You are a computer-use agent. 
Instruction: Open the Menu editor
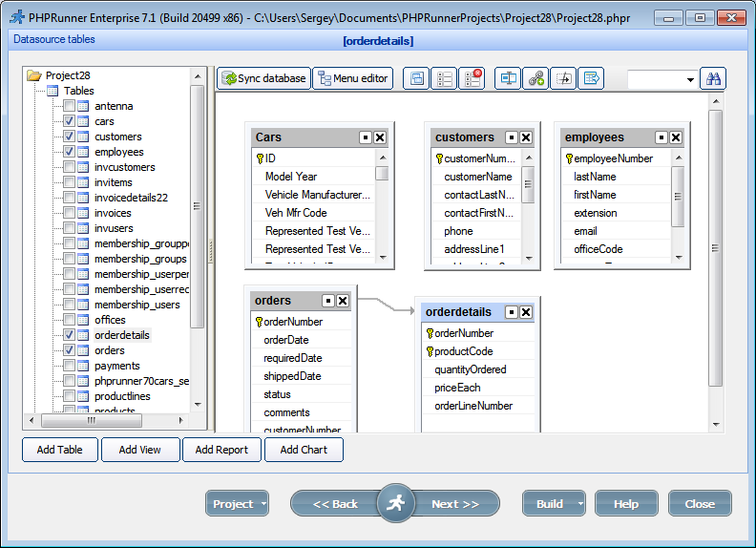352,78
